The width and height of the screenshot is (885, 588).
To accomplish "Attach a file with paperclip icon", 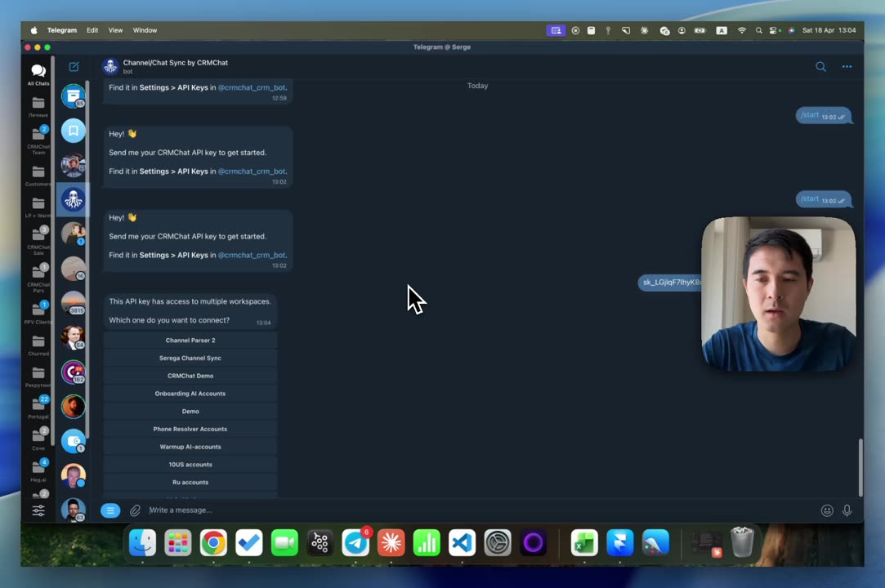I will (x=135, y=510).
